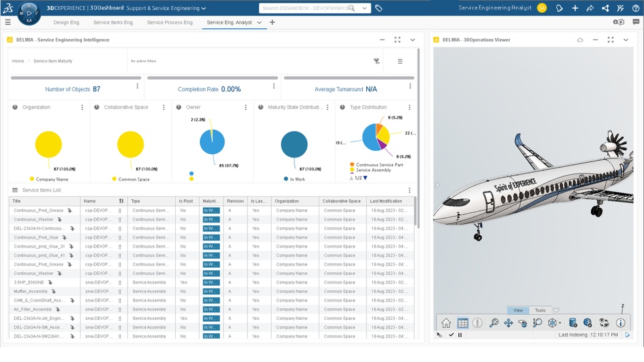Open the Continuous_Washer row link arrow, first occurrence

60,220
